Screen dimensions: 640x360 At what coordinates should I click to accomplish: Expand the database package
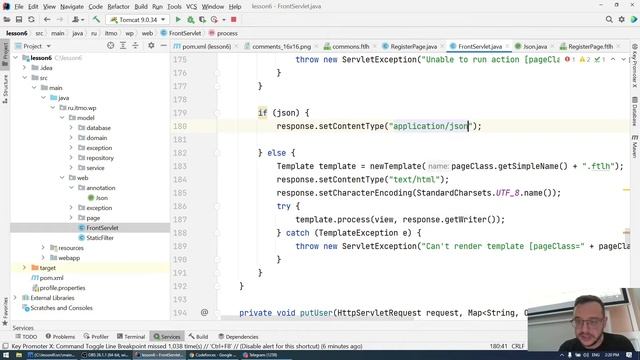pyautogui.click(x=71, y=128)
